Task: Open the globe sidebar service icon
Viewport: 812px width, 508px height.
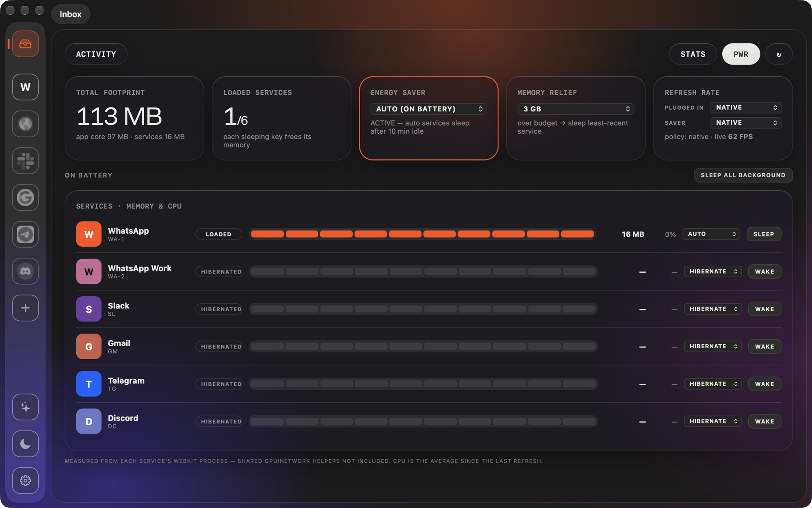Action: point(25,124)
